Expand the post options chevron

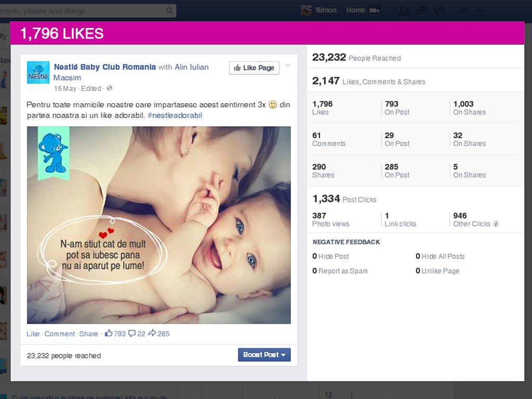[x=288, y=65]
